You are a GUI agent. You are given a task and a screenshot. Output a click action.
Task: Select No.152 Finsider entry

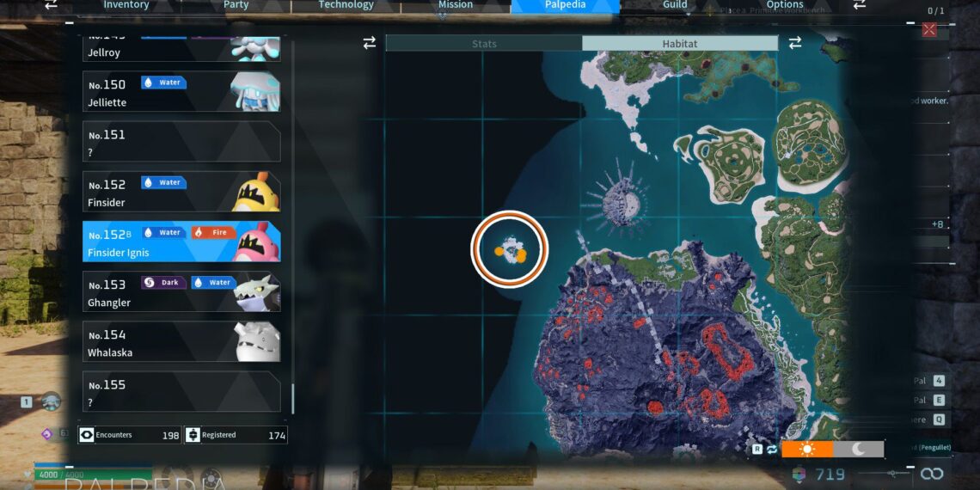[x=181, y=191]
